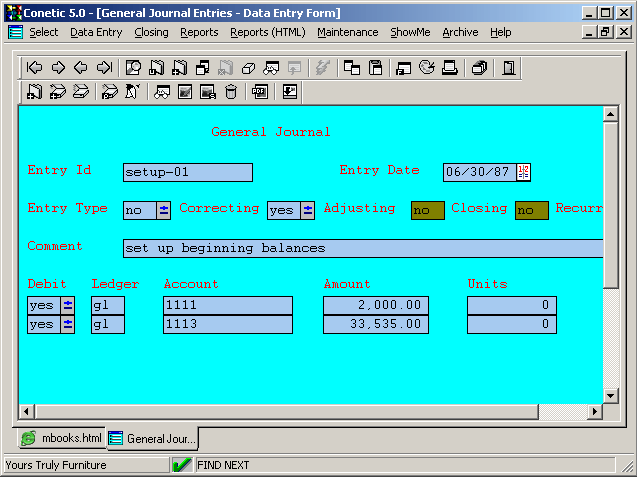Open the Entry Type dropdown spinner
Image resolution: width=637 pixels, height=477 pixels.
(x=164, y=210)
